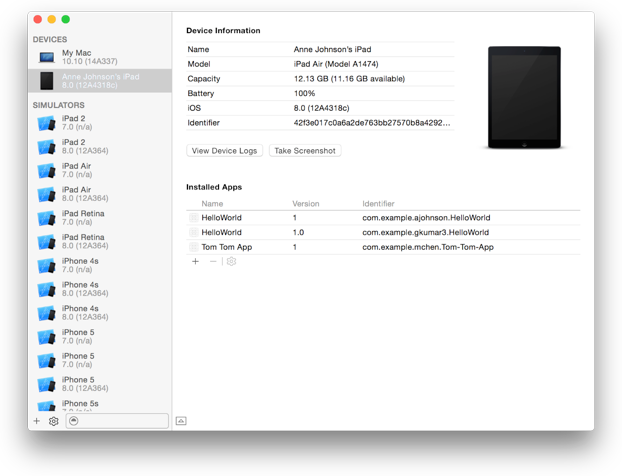Image resolution: width=622 pixels, height=476 pixels.
Task: Sort installed apps by Identifier column
Action: (378, 203)
